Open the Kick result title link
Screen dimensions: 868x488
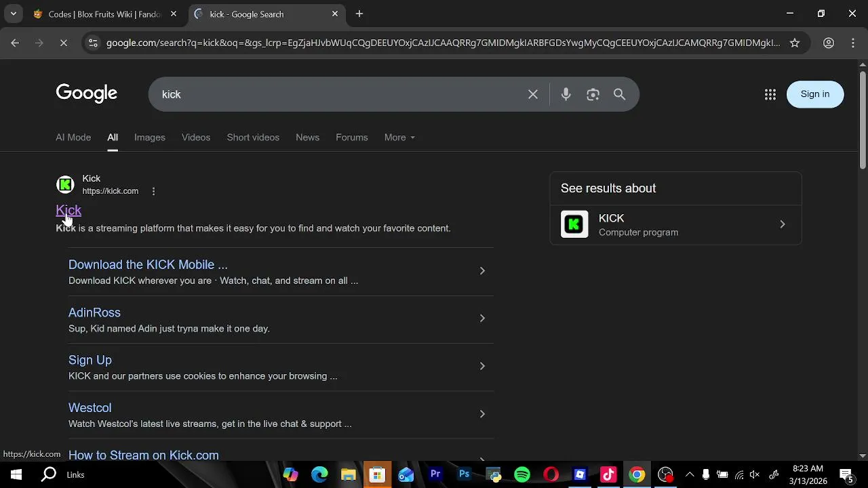point(68,210)
